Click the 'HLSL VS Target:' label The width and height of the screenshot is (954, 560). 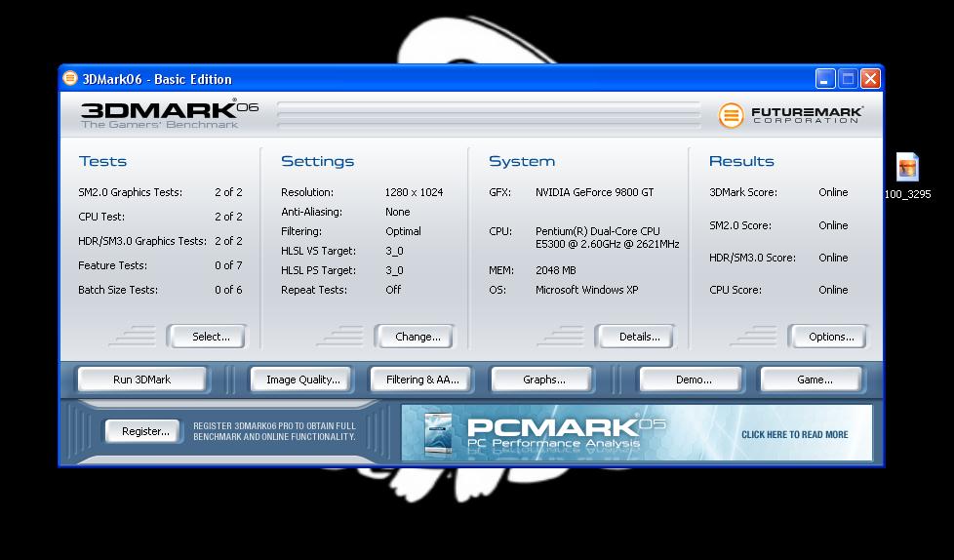[318, 251]
